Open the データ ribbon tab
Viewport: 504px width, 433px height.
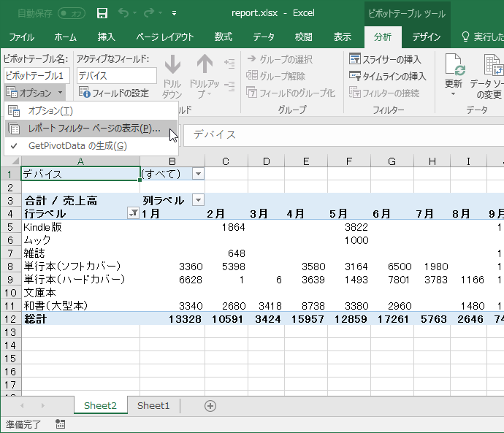coord(264,37)
